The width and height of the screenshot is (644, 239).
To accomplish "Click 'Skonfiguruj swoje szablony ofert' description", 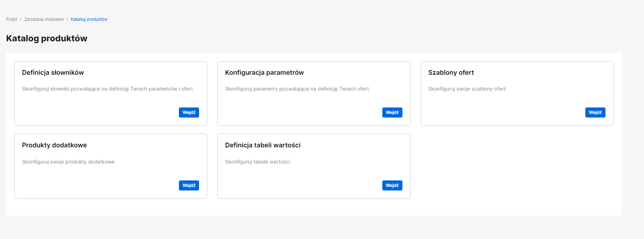I will coord(467,89).
